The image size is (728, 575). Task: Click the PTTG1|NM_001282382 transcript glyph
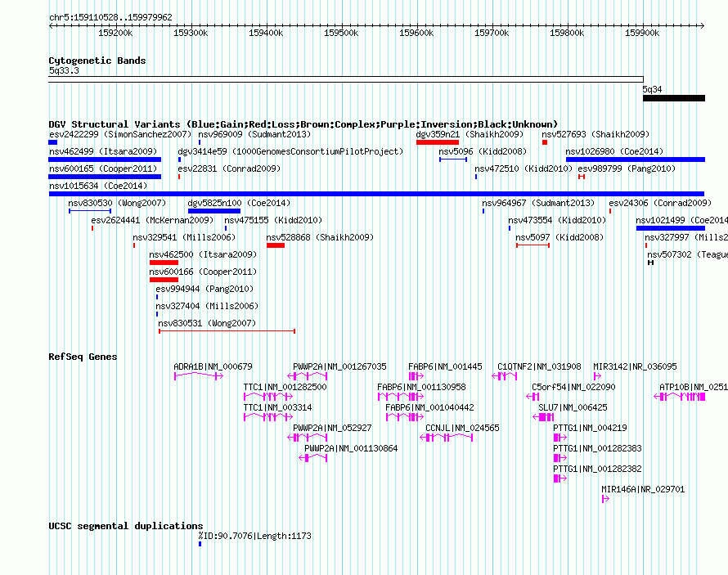coord(560,478)
